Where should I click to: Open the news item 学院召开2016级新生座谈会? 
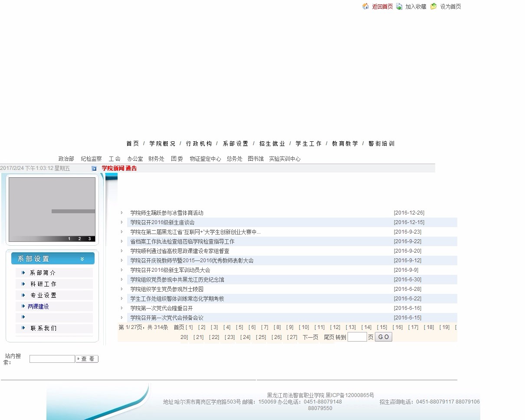(x=162, y=222)
